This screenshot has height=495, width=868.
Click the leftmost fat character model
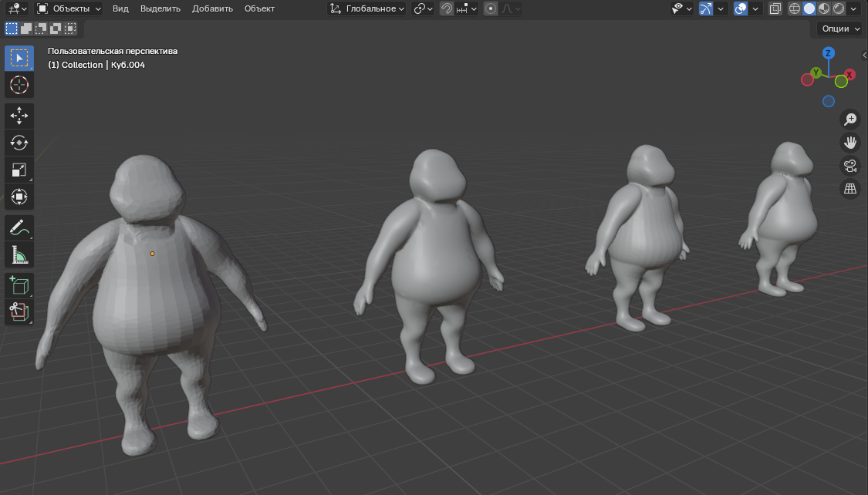click(150, 308)
